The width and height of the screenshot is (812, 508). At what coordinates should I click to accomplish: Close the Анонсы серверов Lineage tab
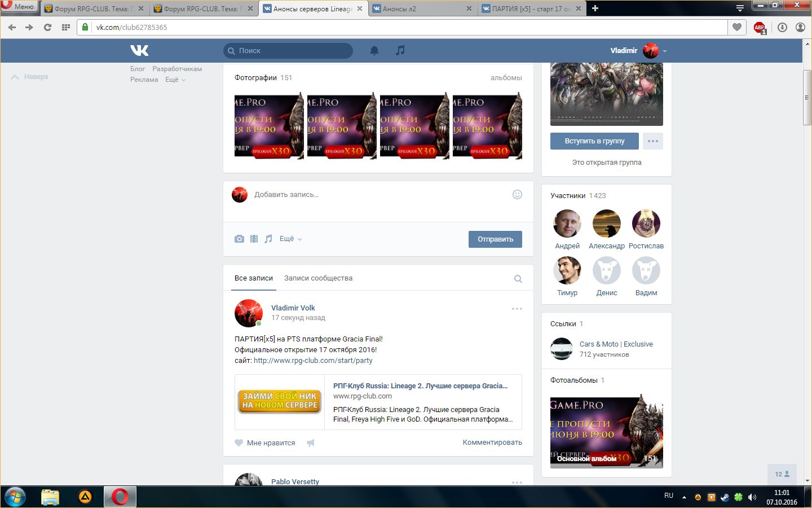pyautogui.click(x=360, y=8)
